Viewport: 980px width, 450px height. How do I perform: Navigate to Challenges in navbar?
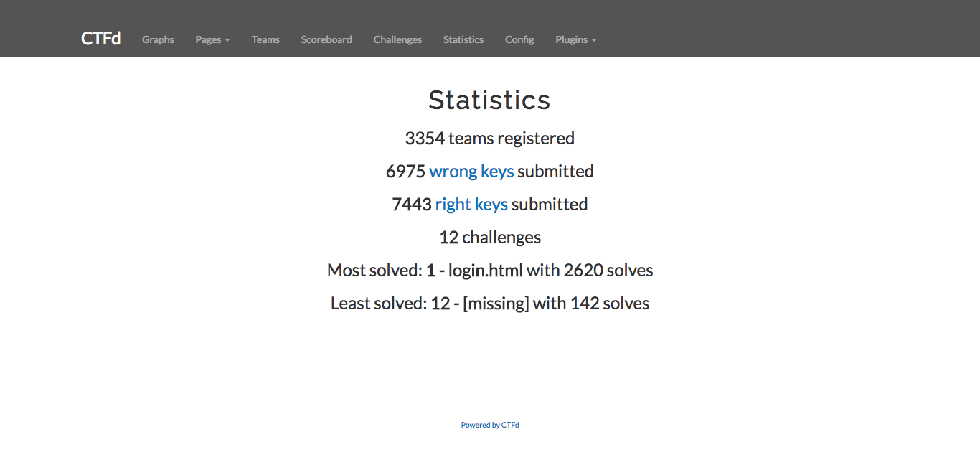coord(397,39)
